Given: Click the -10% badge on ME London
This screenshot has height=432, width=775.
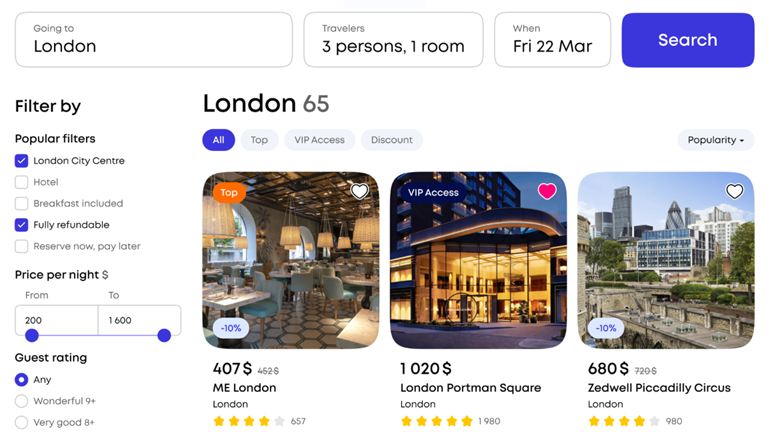Looking at the screenshot, I should click(x=231, y=328).
